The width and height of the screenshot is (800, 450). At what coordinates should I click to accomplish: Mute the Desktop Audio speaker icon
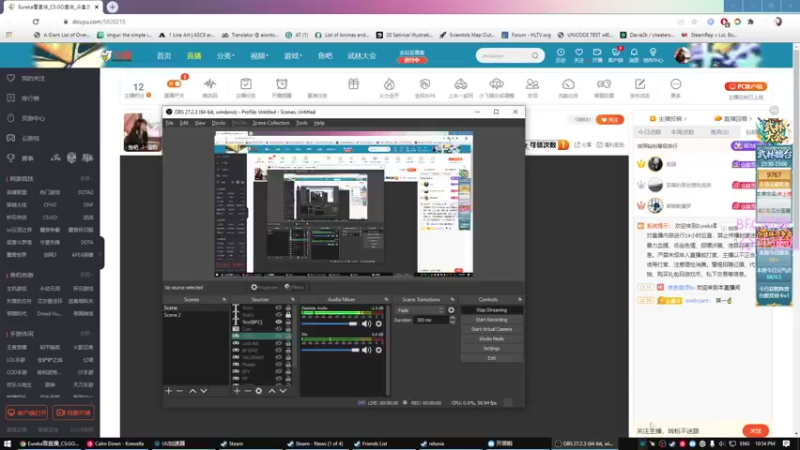pyautogui.click(x=366, y=323)
